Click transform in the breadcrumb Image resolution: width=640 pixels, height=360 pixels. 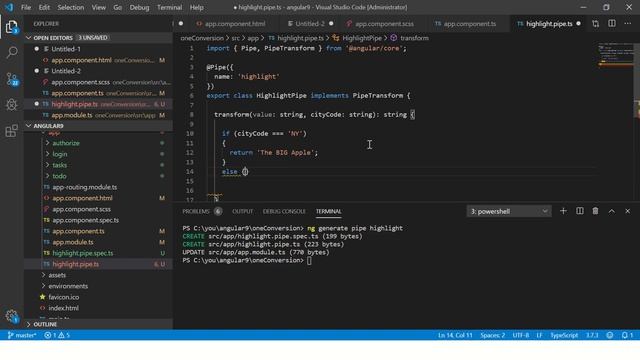(x=414, y=38)
